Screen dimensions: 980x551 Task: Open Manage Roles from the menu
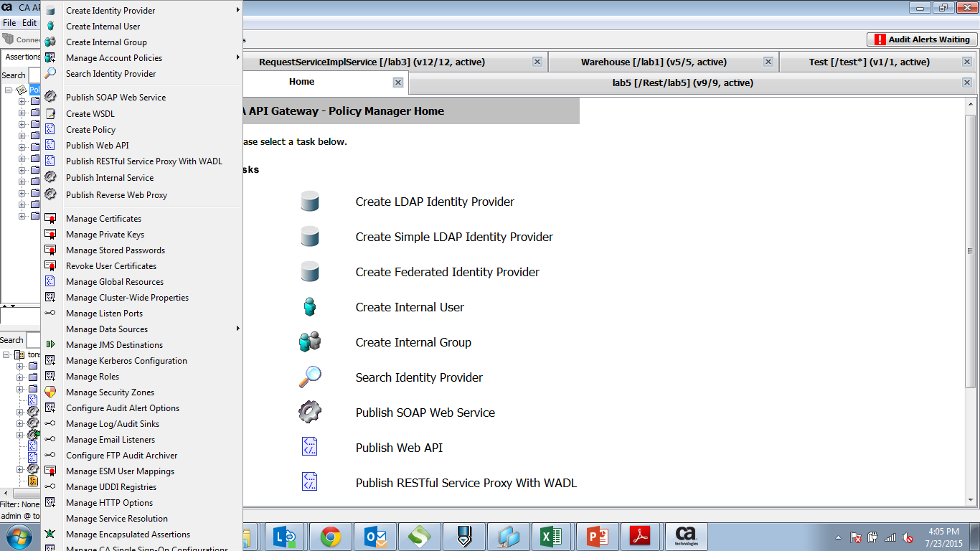pos(142,377)
